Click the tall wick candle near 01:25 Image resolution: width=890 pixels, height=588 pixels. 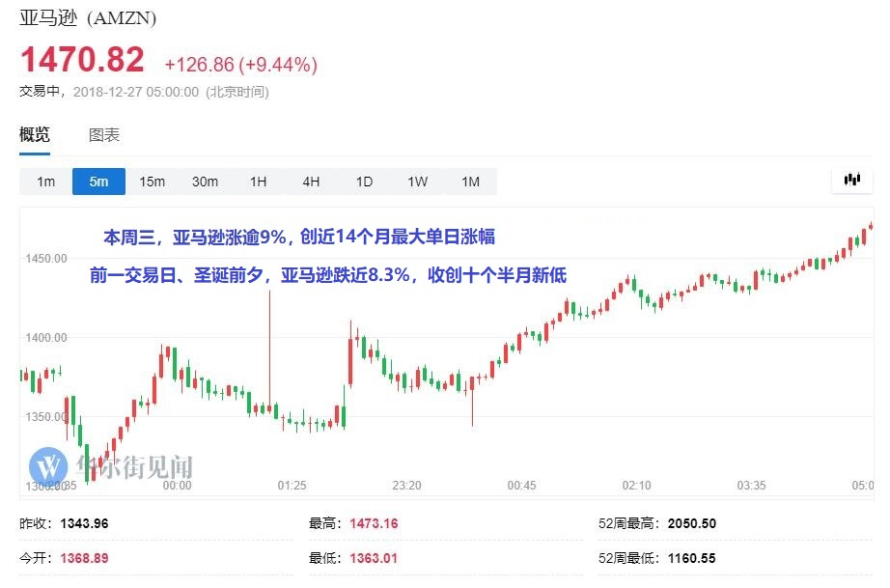click(269, 351)
